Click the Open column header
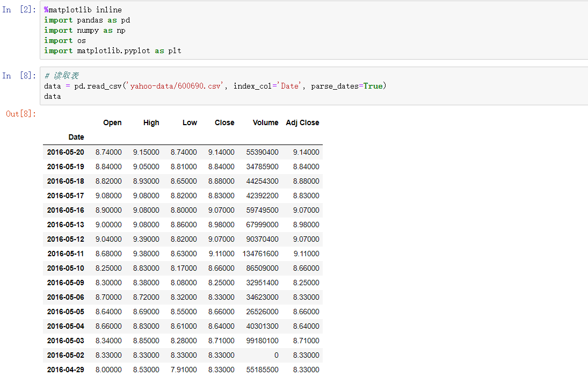Screen dimensions: 588x376 click(x=112, y=122)
